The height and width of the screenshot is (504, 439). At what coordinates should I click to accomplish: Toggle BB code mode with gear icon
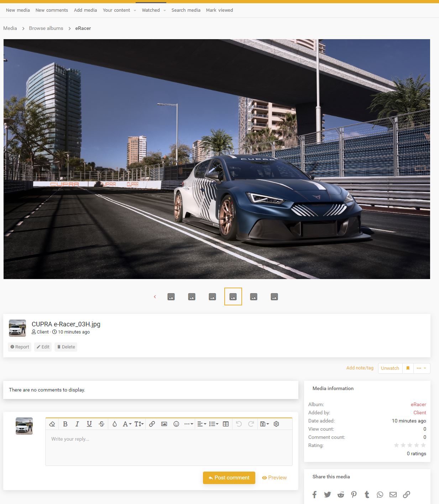[x=276, y=424]
